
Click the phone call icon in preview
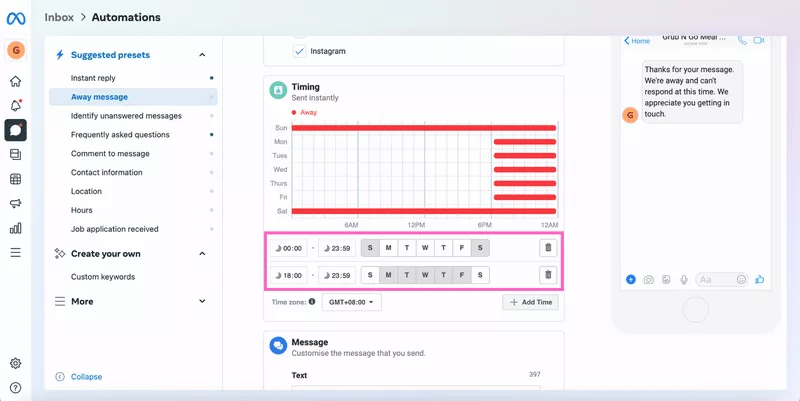pos(742,40)
